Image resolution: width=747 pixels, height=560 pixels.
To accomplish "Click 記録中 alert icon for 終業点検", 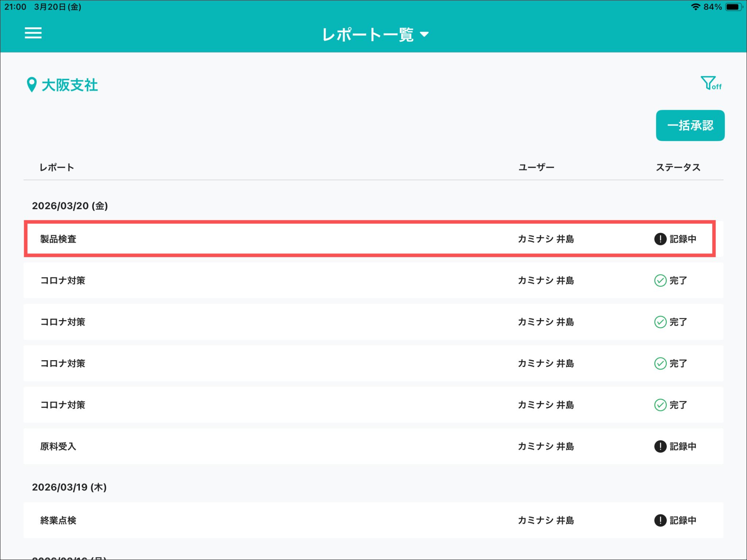I will [x=660, y=521].
